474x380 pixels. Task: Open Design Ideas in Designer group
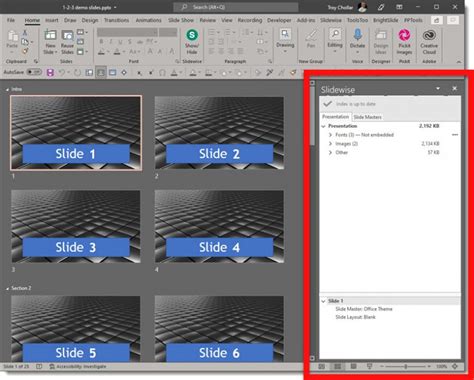(381, 42)
